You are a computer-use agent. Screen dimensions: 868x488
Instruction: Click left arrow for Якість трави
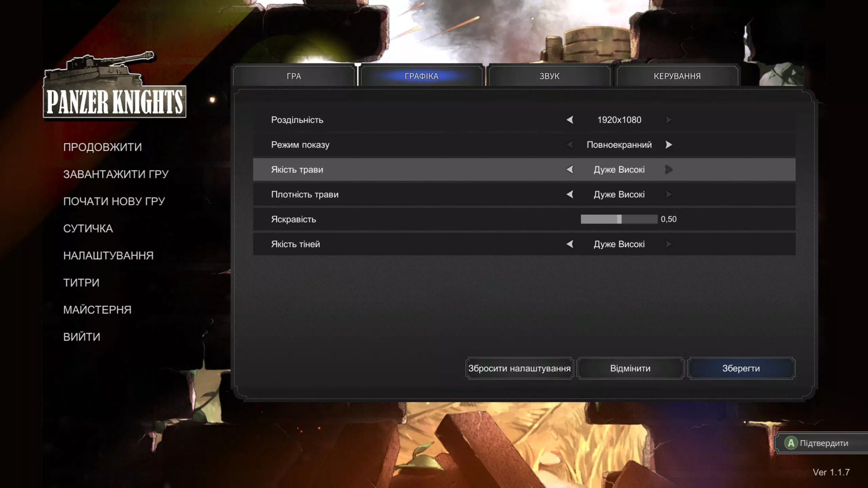pos(570,169)
